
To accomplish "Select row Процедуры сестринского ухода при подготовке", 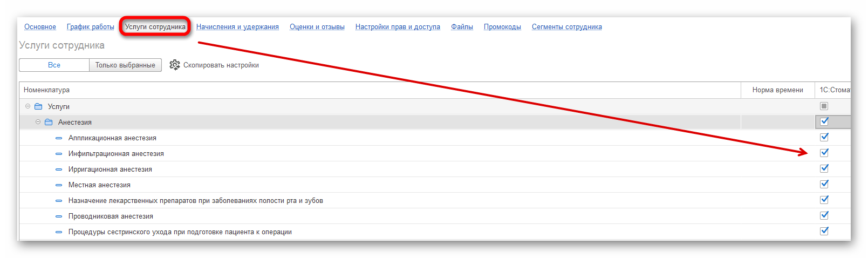I will (x=435, y=232).
